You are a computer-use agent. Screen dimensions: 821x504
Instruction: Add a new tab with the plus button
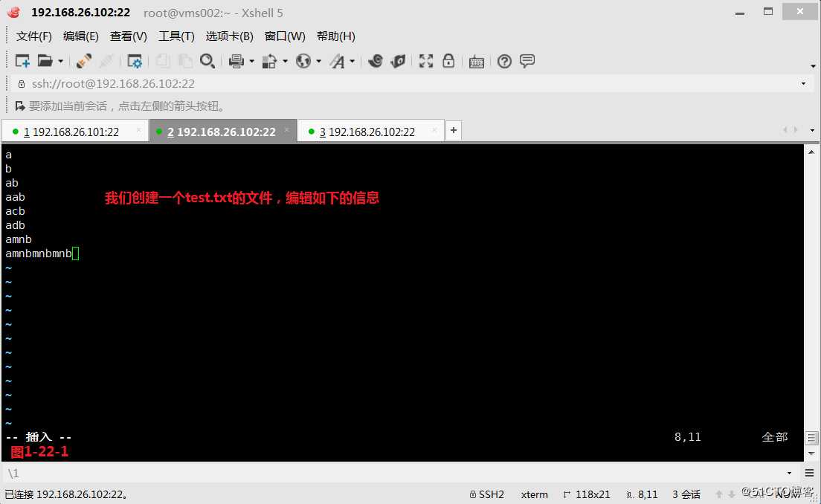click(454, 130)
